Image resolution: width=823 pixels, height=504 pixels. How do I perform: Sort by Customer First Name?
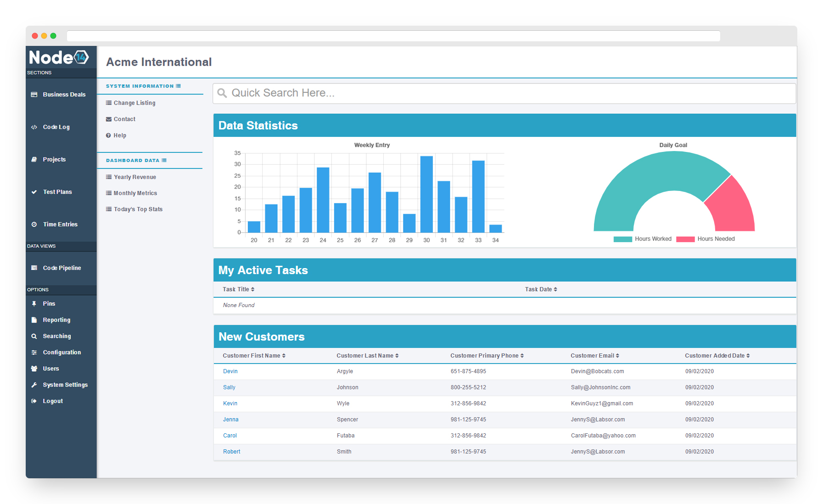(253, 355)
